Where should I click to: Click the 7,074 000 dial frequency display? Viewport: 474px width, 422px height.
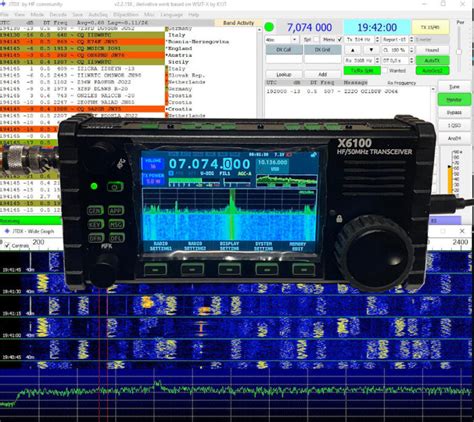[x=309, y=27]
